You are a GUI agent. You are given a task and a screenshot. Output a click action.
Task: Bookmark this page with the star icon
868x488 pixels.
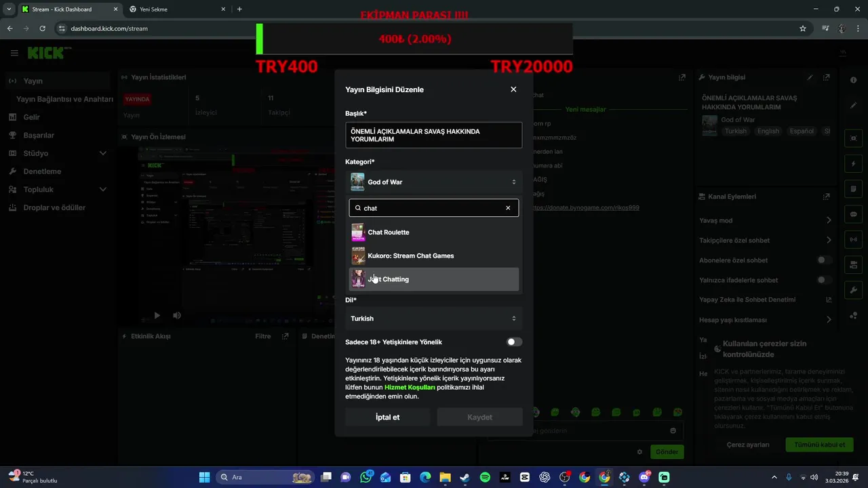803,28
